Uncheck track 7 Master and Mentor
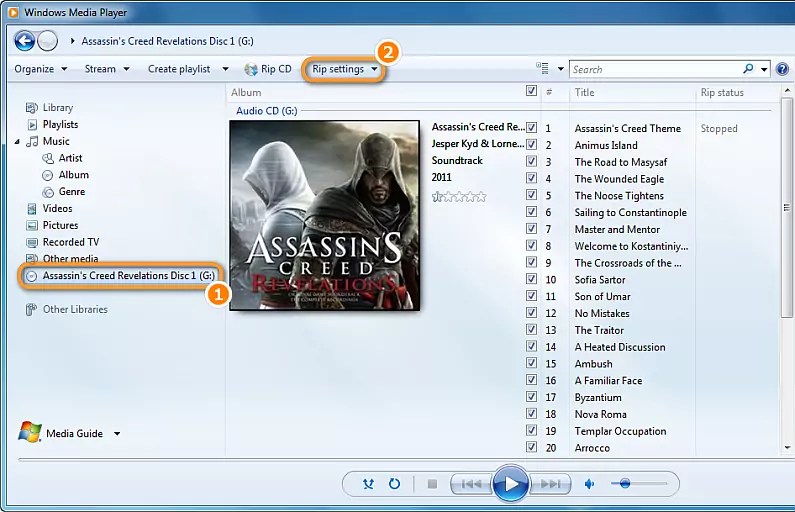This screenshot has width=795, height=512. [x=531, y=228]
